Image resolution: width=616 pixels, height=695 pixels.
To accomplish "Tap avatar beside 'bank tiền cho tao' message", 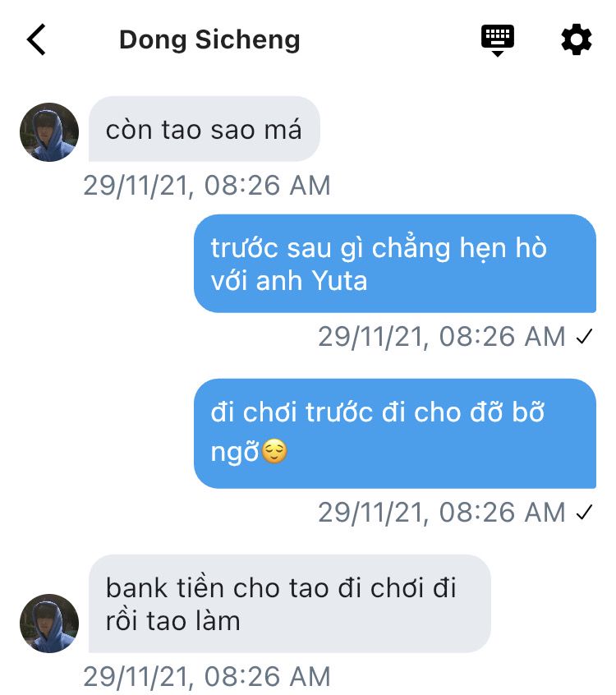I will [49, 624].
